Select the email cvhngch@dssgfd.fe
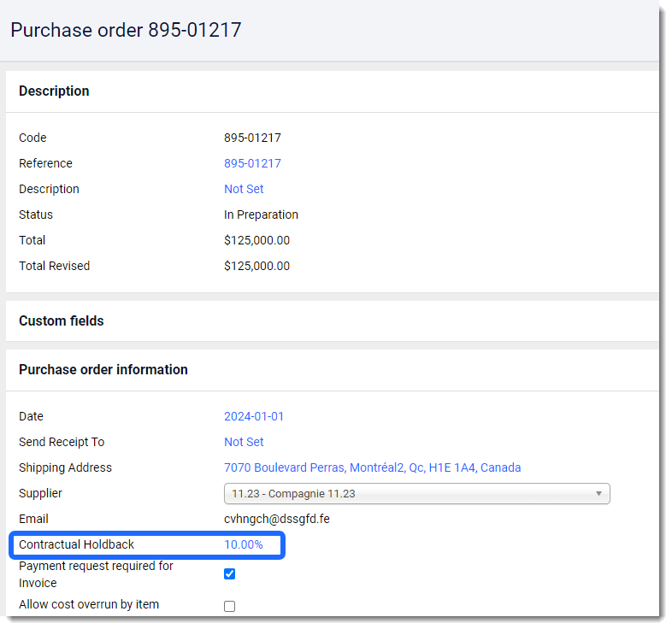The image size is (672, 629). pyautogui.click(x=277, y=519)
